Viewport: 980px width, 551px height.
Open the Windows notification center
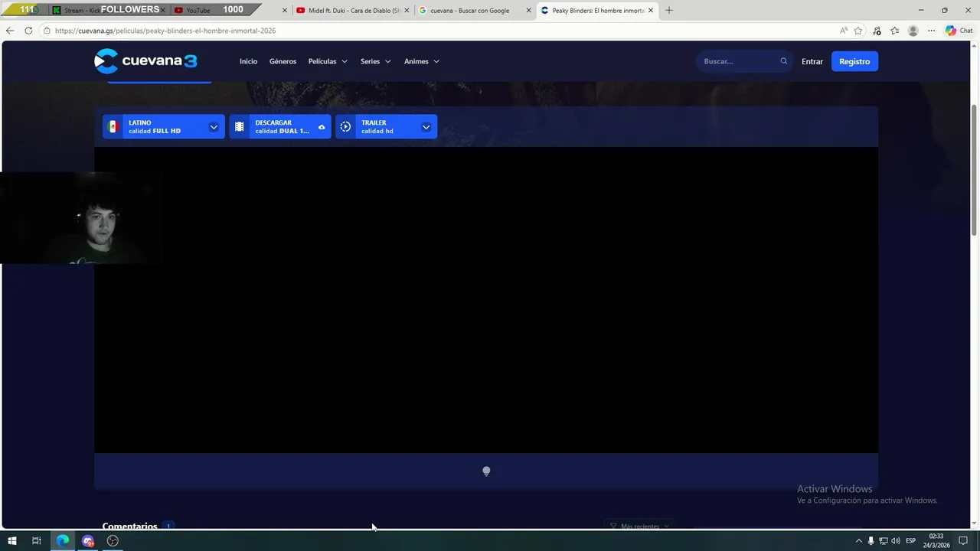pyautogui.click(x=964, y=541)
